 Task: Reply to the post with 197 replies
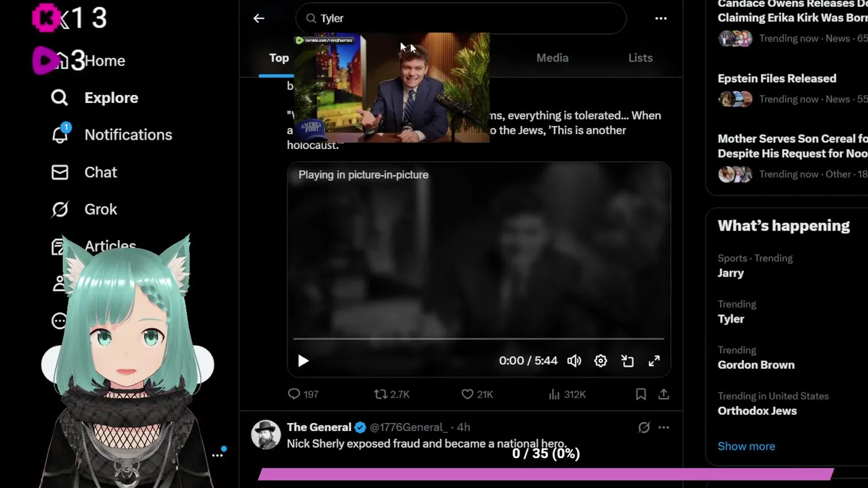click(x=302, y=394)
